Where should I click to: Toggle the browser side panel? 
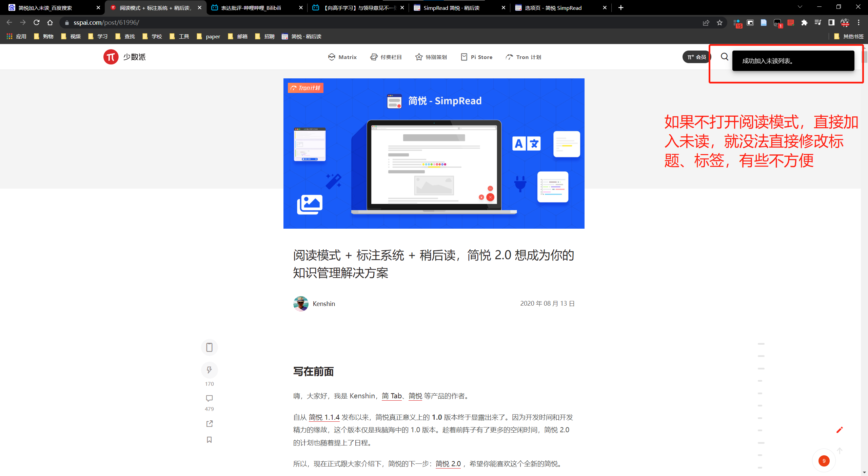tap(831, 22)
